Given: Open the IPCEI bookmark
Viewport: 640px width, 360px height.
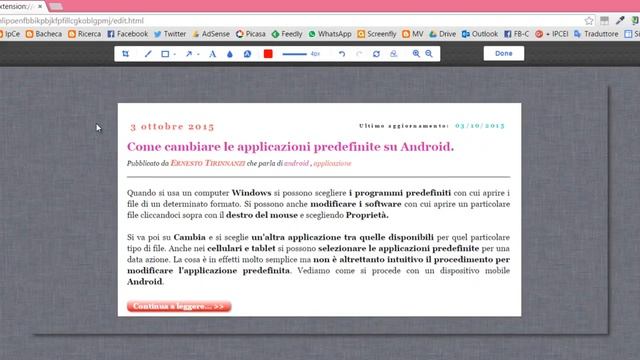Looking at the screenshot, I should (x=551, y=34).
